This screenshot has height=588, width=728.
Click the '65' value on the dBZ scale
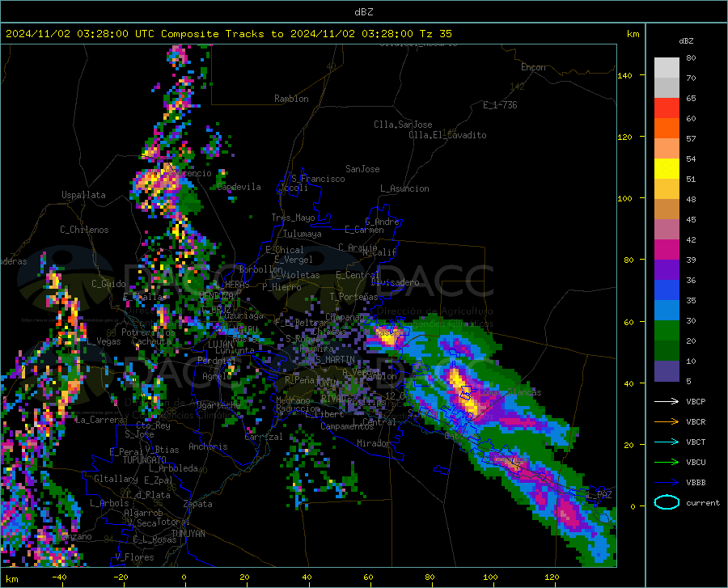(691, 99)
